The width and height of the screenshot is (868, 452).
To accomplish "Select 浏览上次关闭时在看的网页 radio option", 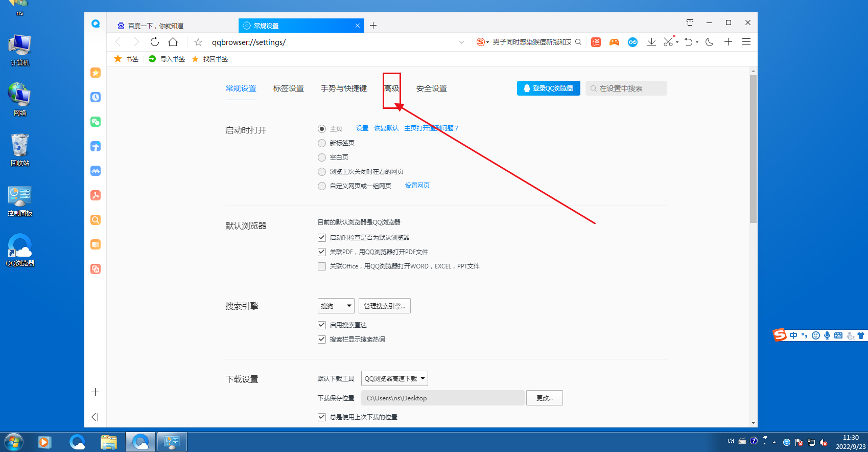I will (322, 172).
